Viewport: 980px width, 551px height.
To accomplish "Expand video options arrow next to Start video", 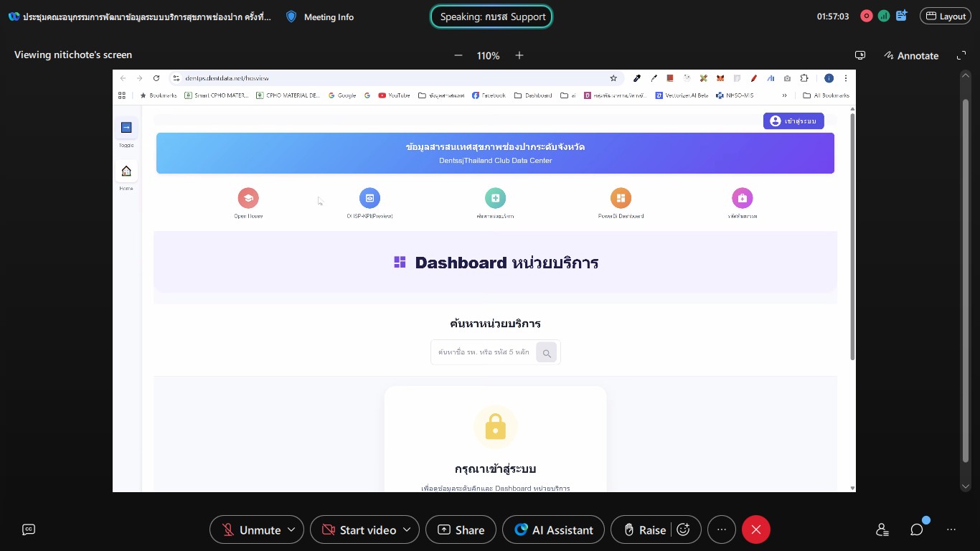I will (x=407, y=529).
